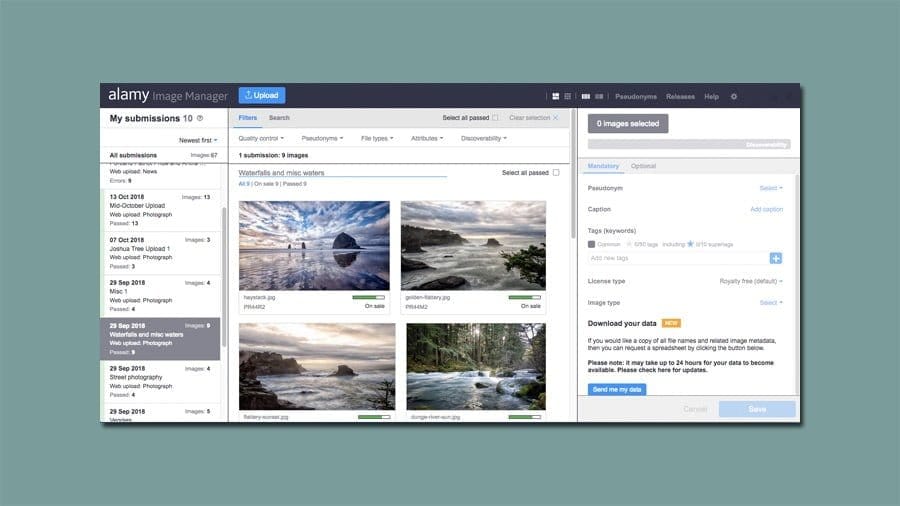The image size is (900, 506).
Task: Select the wide panel layout icon
Action: [x=586, y=96]
